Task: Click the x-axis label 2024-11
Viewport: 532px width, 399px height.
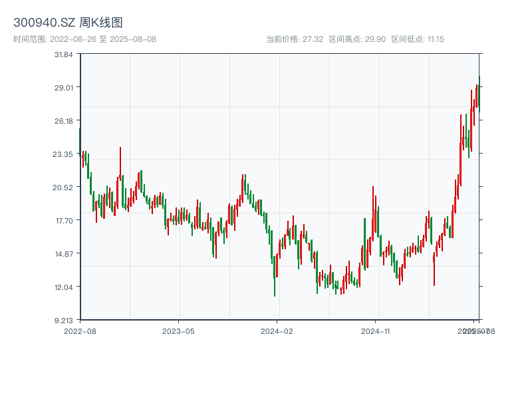Action: point(375,331)
